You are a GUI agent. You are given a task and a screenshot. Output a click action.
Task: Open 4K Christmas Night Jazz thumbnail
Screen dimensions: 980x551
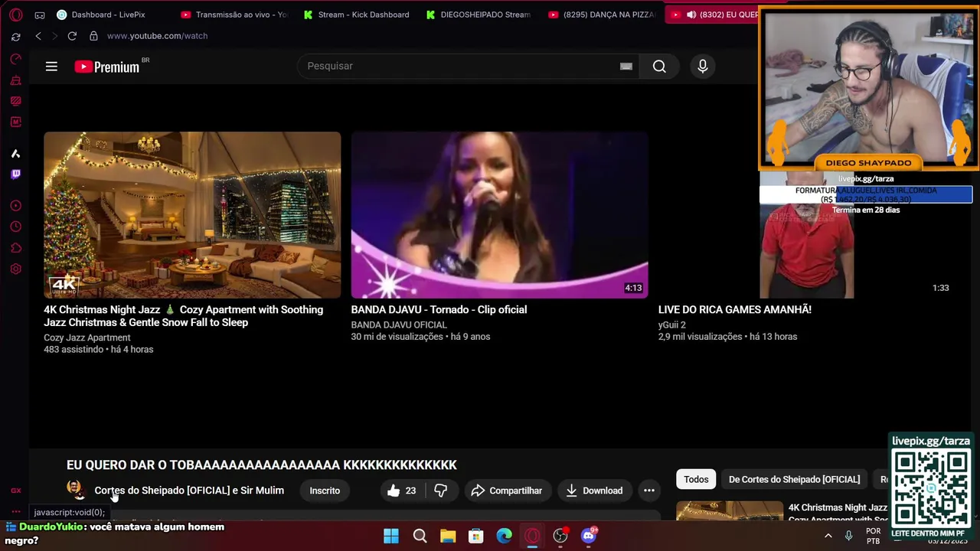point(192,215)
